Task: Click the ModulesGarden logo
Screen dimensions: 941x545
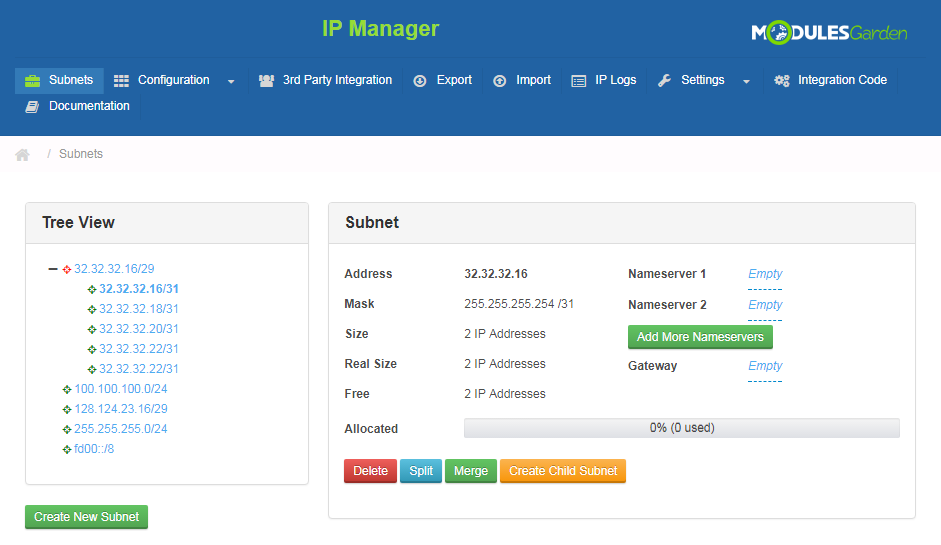Action: [x=829, y=32]
